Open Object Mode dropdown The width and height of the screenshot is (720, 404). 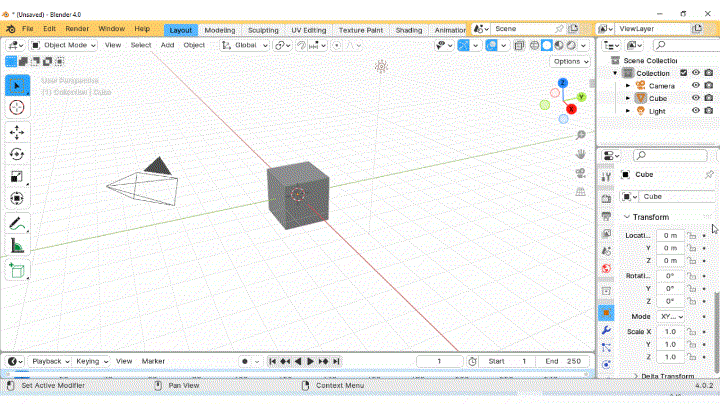(64, 45)
